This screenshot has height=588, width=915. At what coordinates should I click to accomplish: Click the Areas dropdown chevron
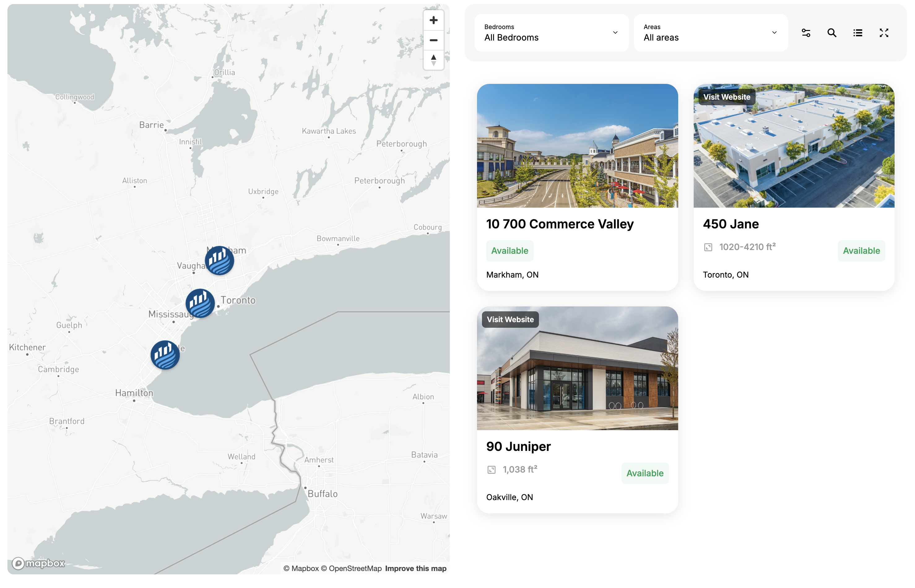(x=774, y=32)
